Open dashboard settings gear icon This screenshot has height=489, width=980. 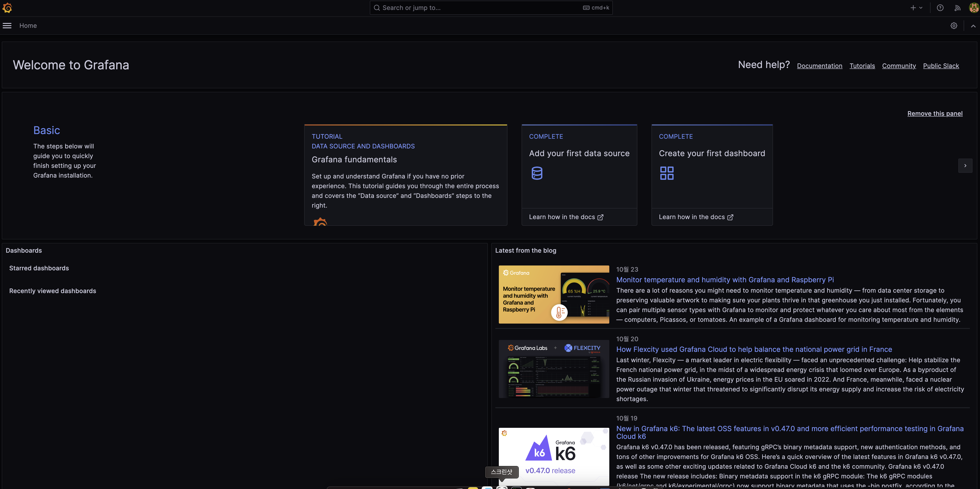pyautogui.click(x=954, y=25)
